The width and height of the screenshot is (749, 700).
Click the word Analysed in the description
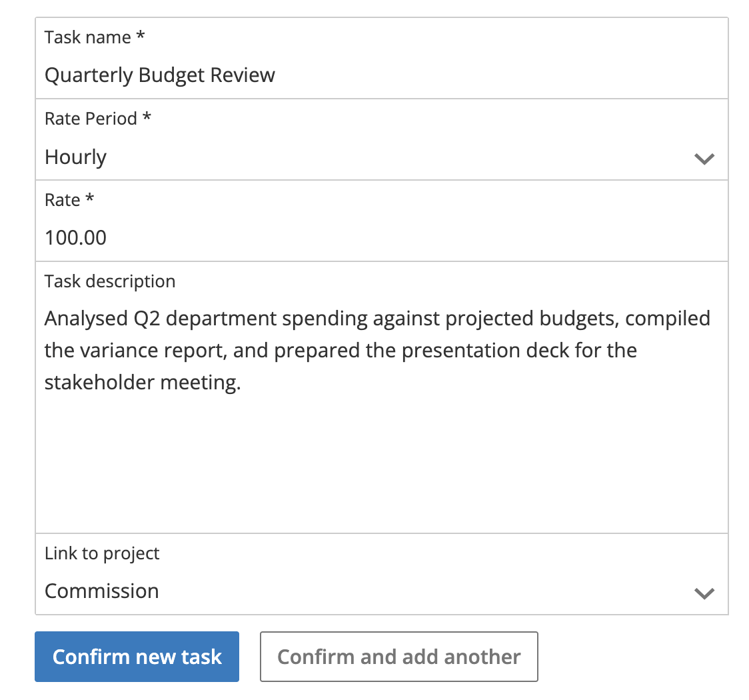pos(87,319)
